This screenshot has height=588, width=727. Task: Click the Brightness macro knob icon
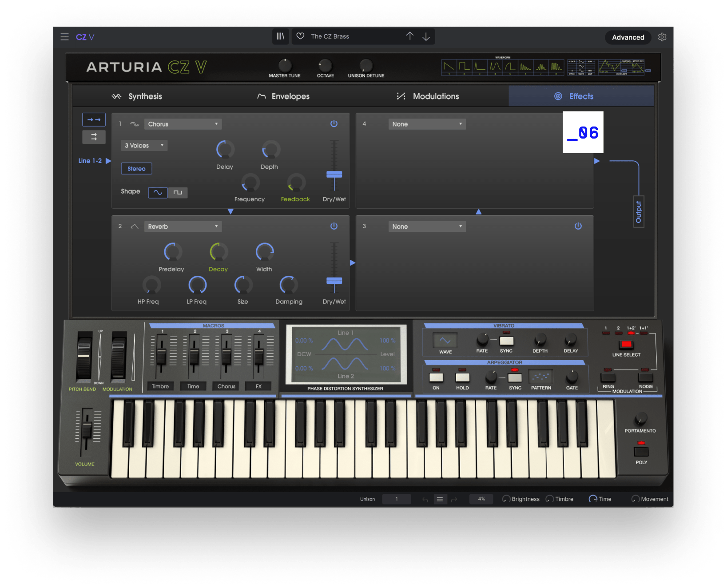coord(506,499)
